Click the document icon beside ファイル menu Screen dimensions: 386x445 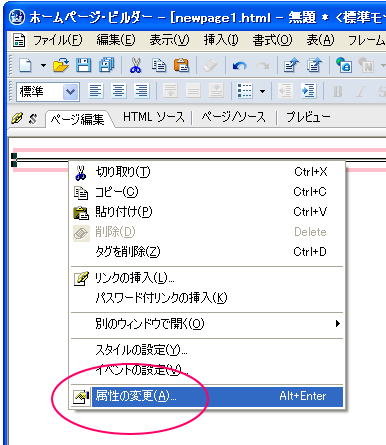(19, 40)
